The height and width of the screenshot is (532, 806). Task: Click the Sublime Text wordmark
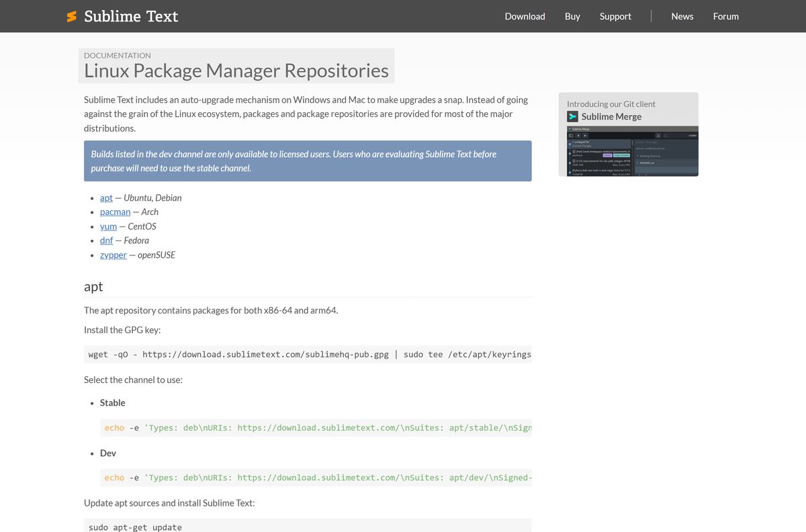[x=131, y=16]
